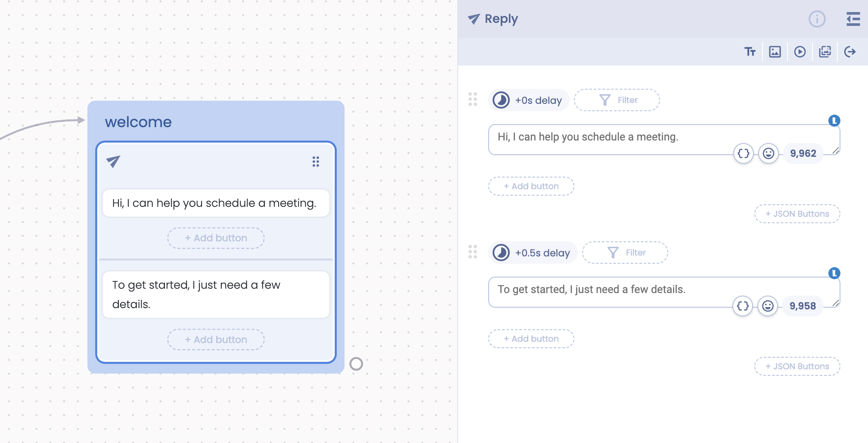Open the info icon in Reply header

pos(817,19)
